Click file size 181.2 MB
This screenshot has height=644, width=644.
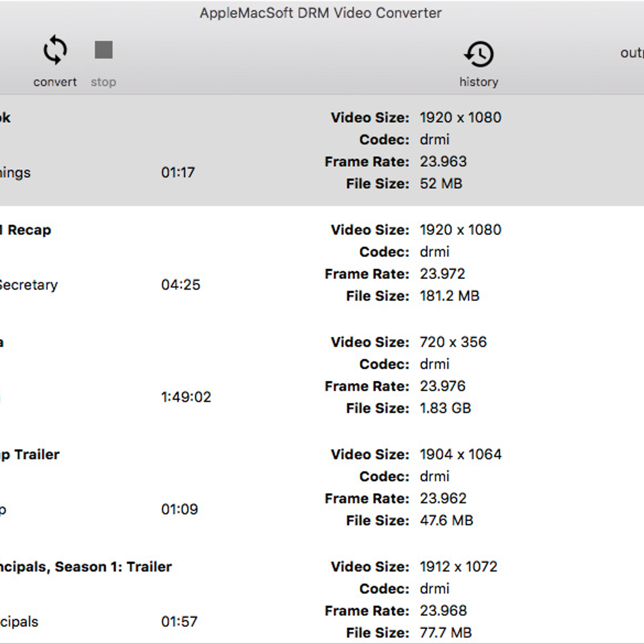450,296
